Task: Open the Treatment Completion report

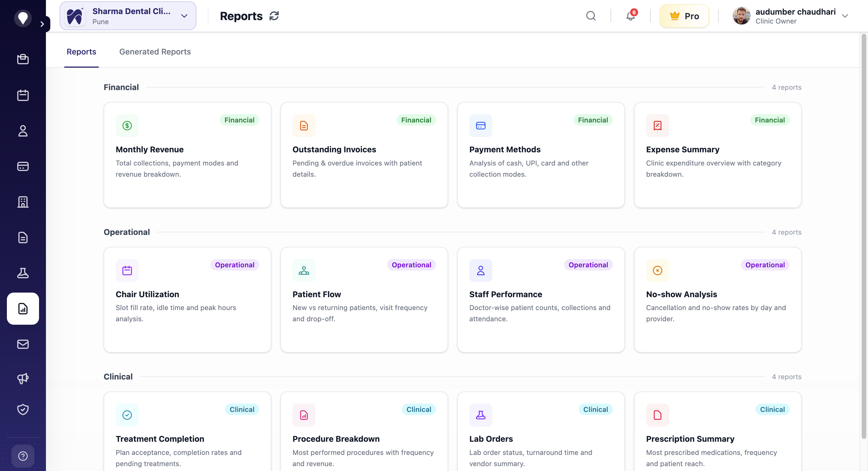Action: pos(187,432)
